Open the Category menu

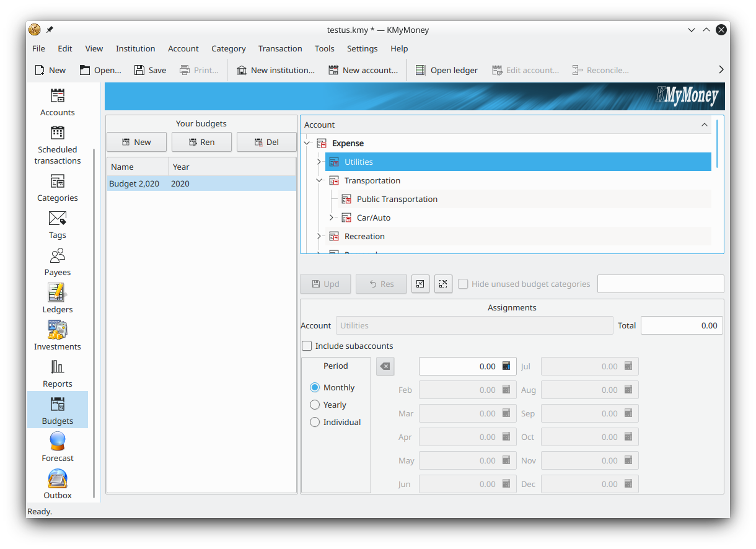coord(228,48)
